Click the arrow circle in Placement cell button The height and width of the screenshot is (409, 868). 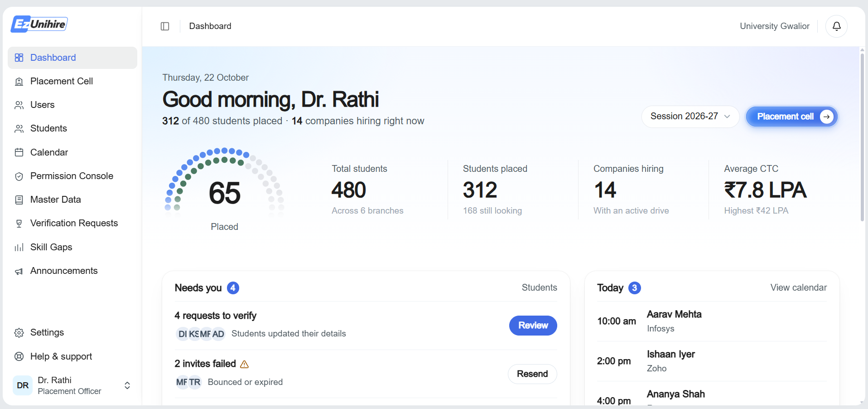coord(827,117)
